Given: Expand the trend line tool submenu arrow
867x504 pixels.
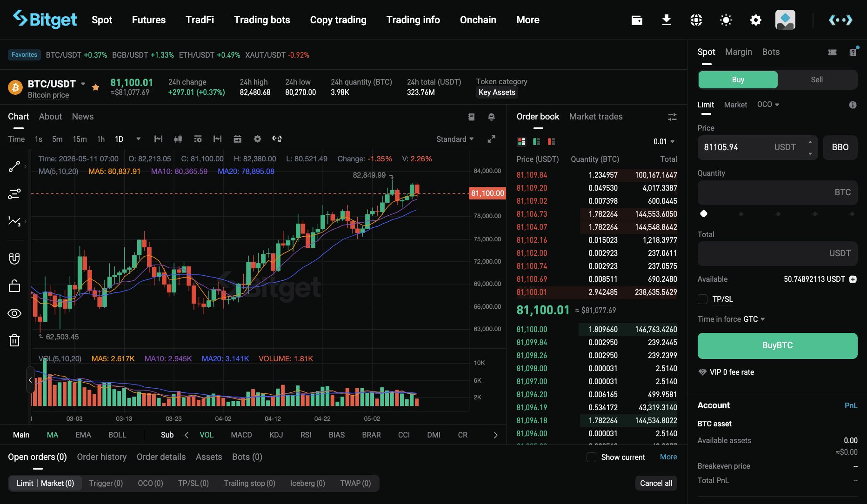Looking at the screenshot, I should [x=25, y=166].
